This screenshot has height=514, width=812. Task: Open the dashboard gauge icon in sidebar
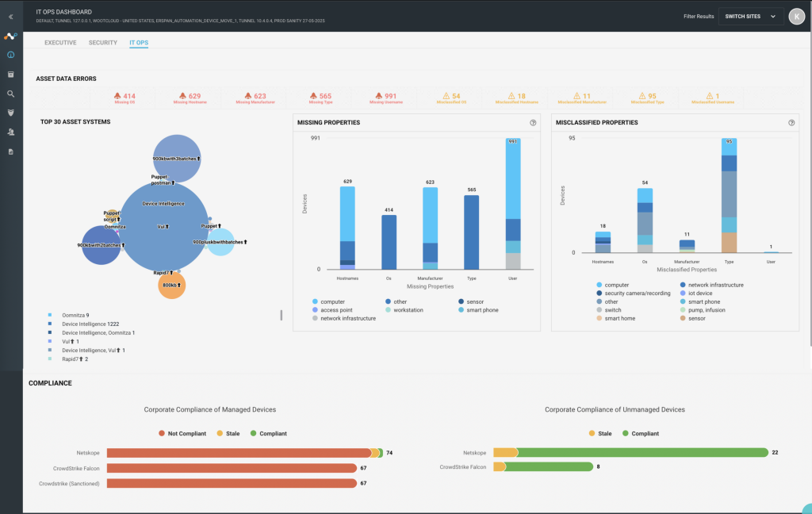pos(10,55)
